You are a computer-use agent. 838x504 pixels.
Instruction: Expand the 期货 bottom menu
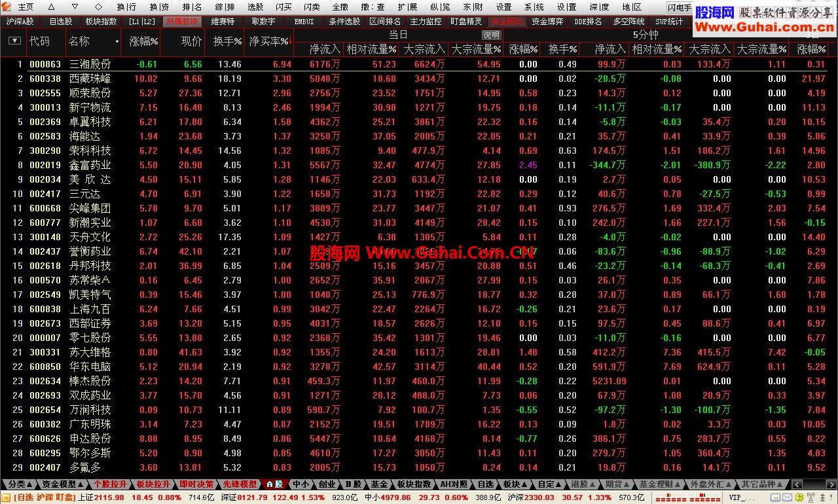(x=617, y=484)
